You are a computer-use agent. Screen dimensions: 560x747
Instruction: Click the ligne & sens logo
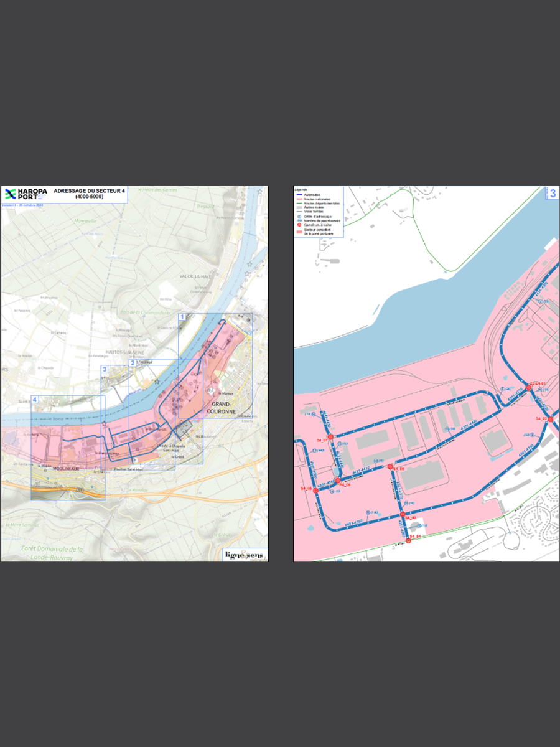[244, 555]
